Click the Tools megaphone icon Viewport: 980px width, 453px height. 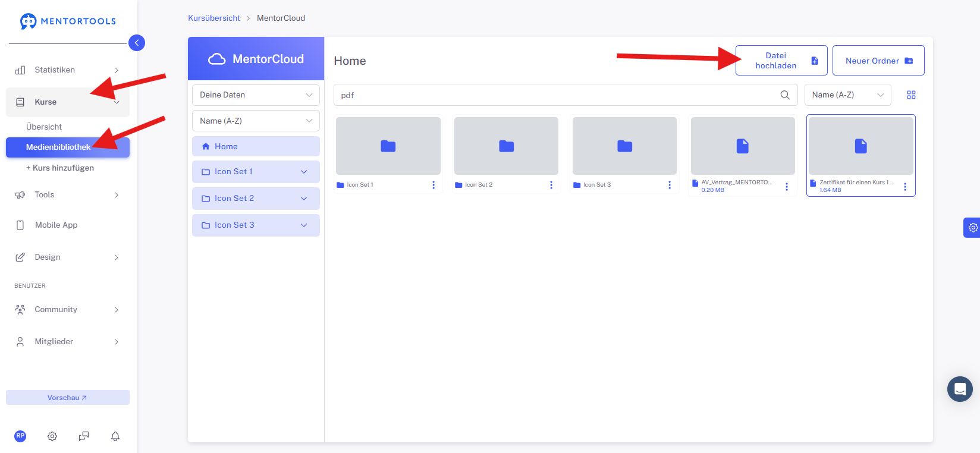pos(20,195)
